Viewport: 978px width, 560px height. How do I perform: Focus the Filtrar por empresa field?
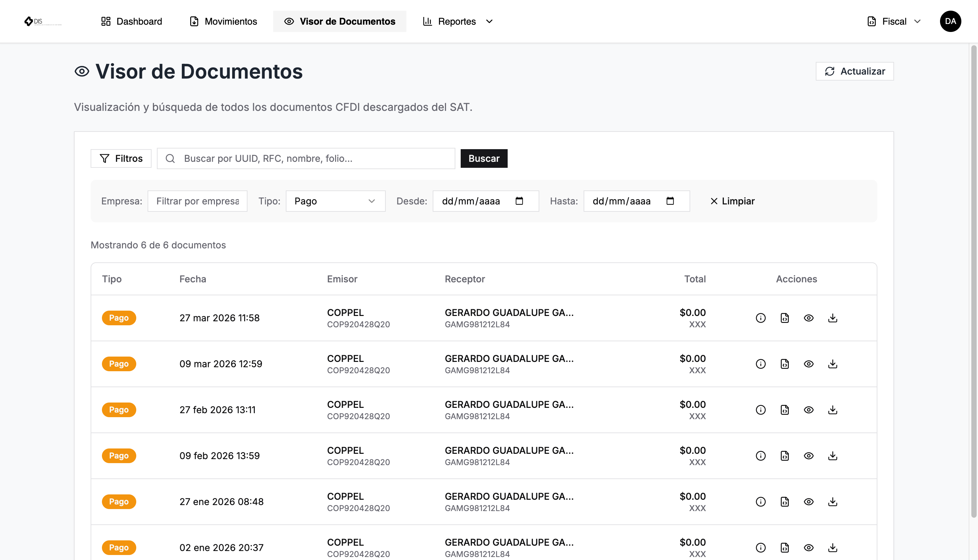(x=198, y=201)
